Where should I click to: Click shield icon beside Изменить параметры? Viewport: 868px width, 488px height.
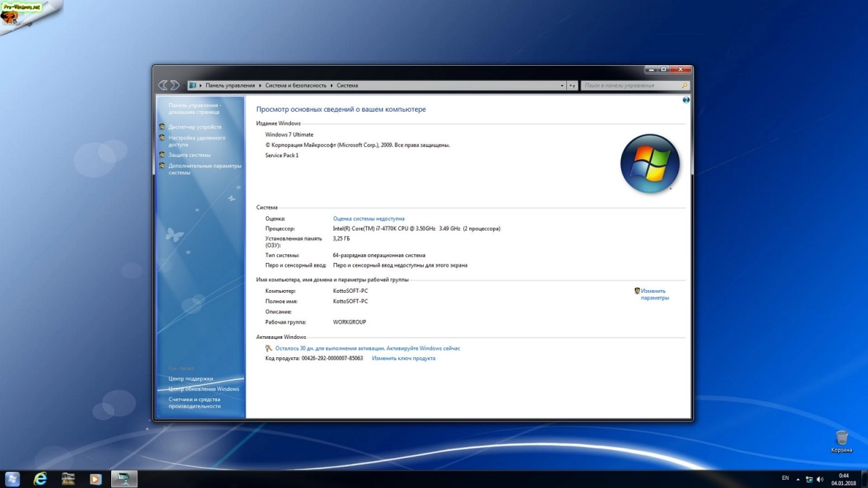pos(637,291)
